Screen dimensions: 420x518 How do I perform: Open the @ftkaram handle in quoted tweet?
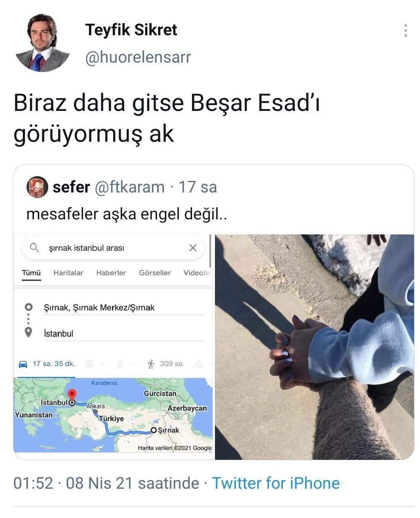click(129, 187)
